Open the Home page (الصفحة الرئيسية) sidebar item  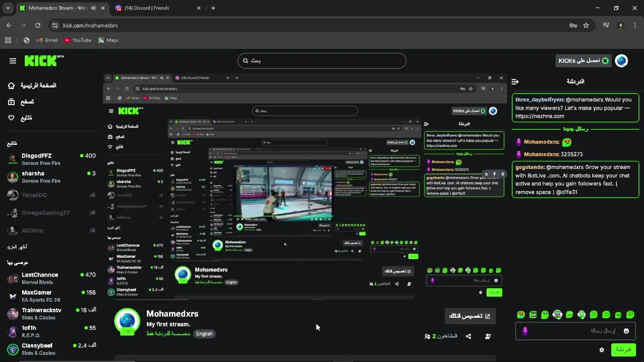click(x=32, y=85)
